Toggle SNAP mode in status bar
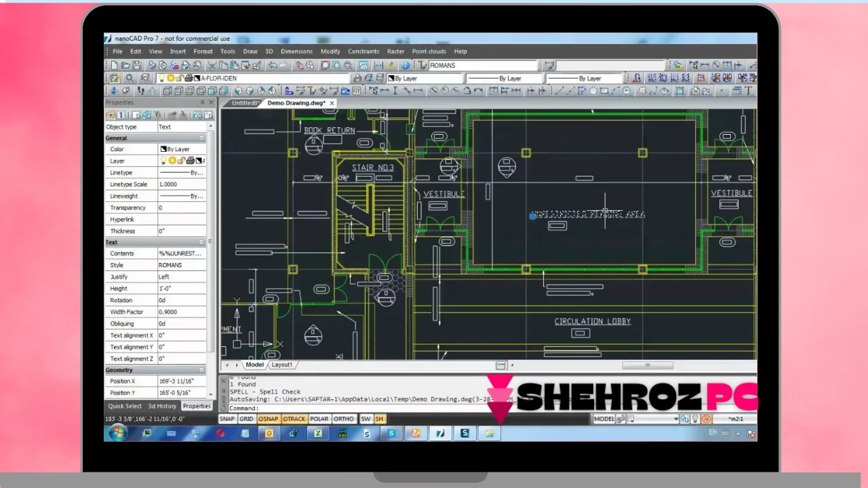868x488 pixels. tap(227, 419)
